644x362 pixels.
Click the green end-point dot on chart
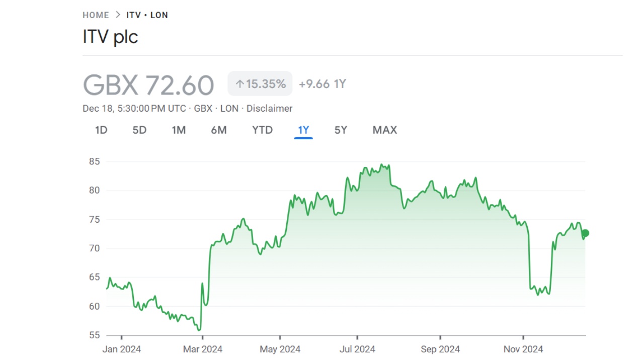[585, 233]
